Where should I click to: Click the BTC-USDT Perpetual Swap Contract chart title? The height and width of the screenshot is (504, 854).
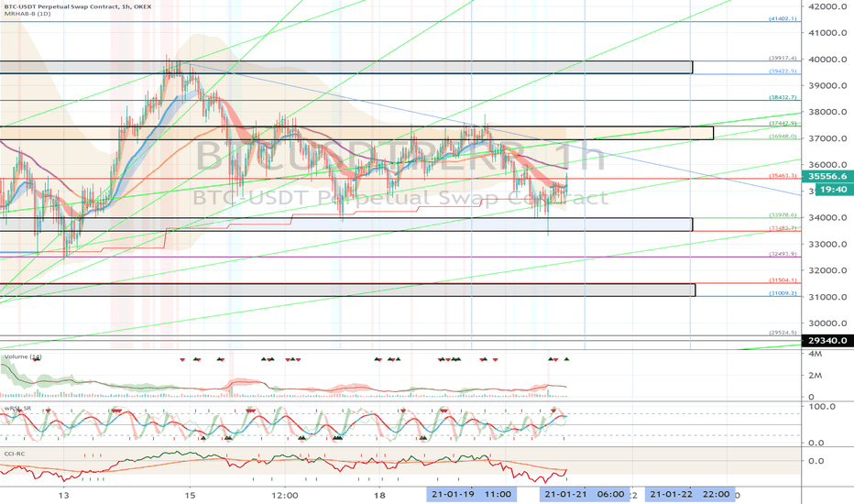tap(76, 6)
